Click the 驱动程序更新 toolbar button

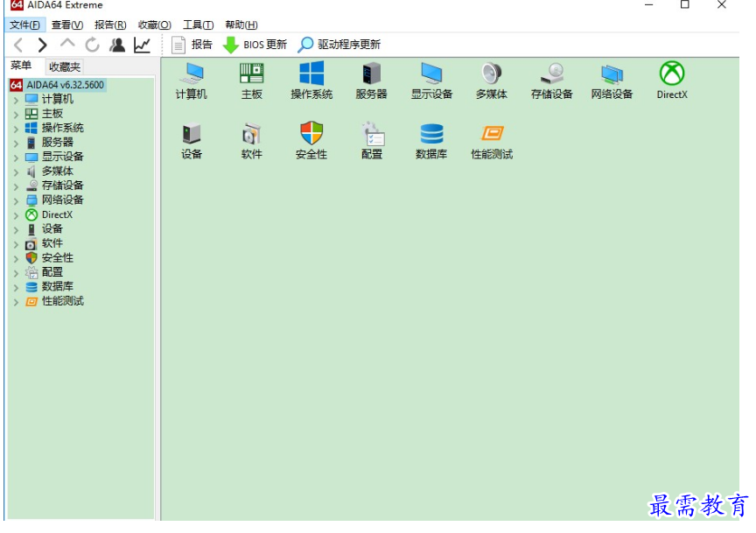339,45
